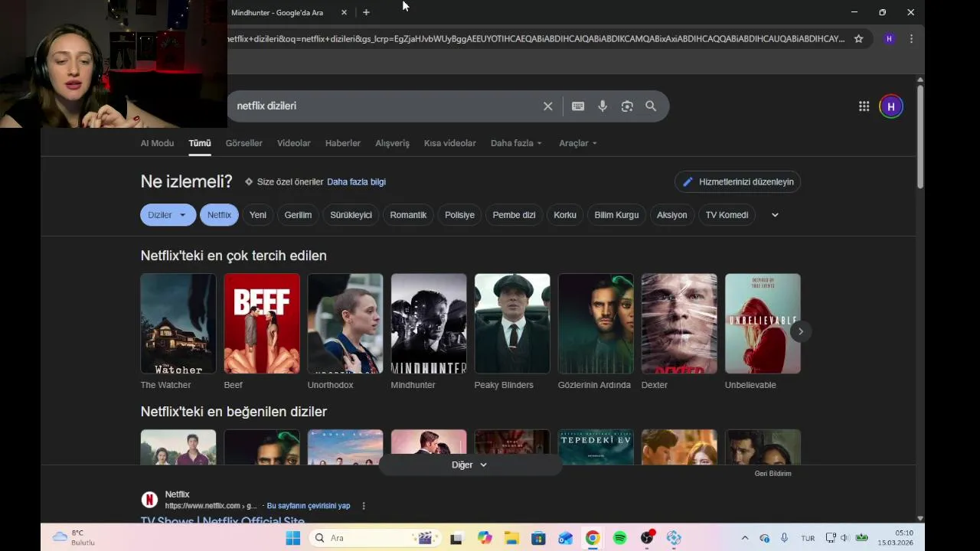Click Hizmetlerinizi düzenleyin button
Screen dimensions: 980x551
[x=738, y=181]
